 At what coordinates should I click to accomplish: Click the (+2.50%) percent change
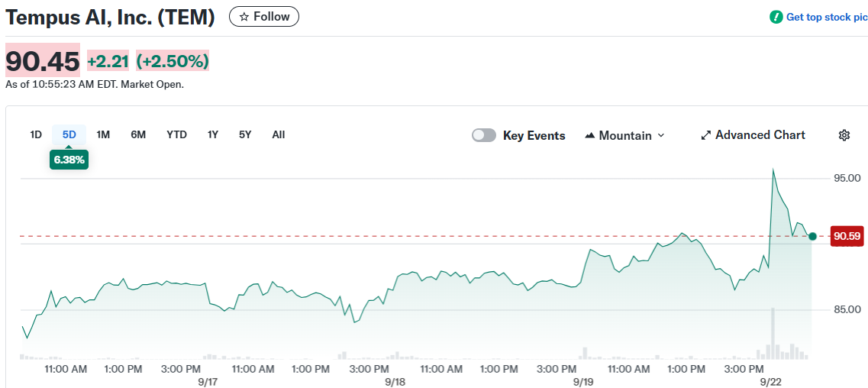(x=173, y=61)
